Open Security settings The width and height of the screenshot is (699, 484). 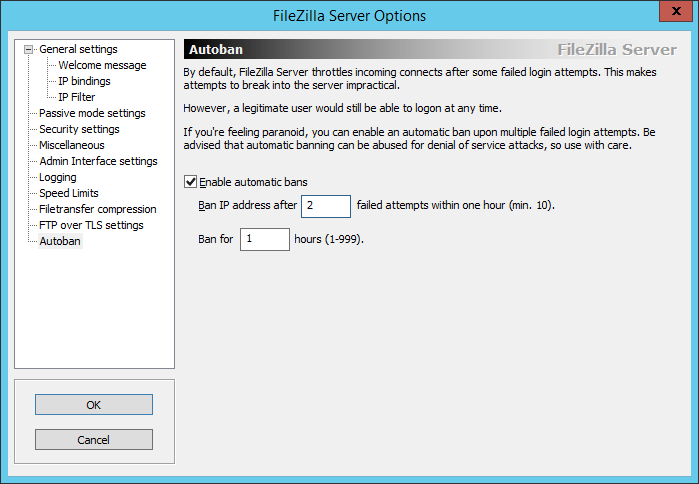[x=79, y=129]
